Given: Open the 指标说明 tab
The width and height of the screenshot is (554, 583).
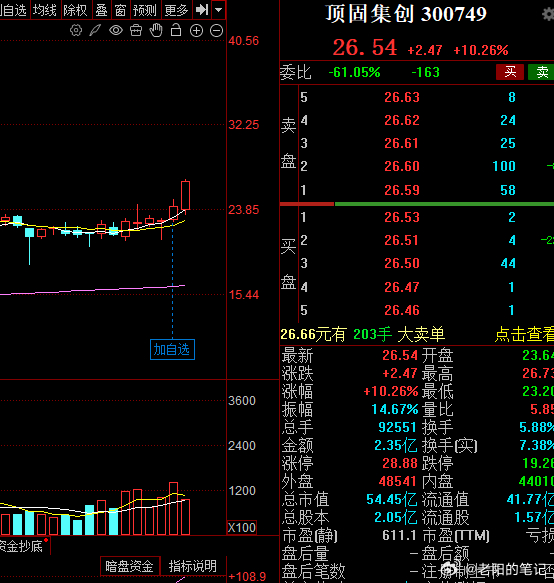Looking at the screenshot, I should 193,566.
